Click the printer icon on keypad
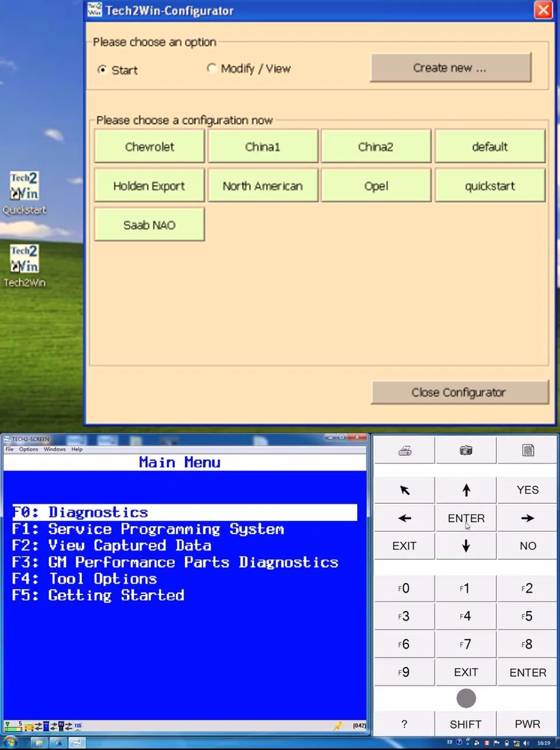 [404, 450]
